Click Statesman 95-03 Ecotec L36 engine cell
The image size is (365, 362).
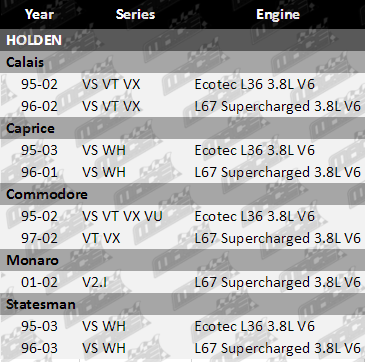click(255, 326)
